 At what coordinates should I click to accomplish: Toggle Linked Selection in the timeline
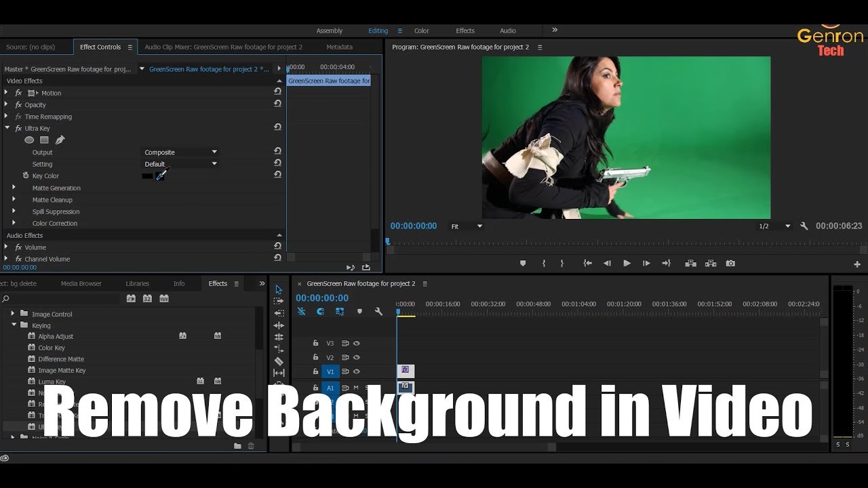click(x=340, y=312)
